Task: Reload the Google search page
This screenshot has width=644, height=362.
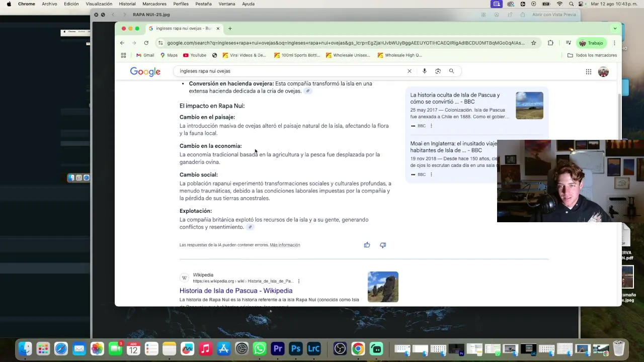Action: point(146,43)
